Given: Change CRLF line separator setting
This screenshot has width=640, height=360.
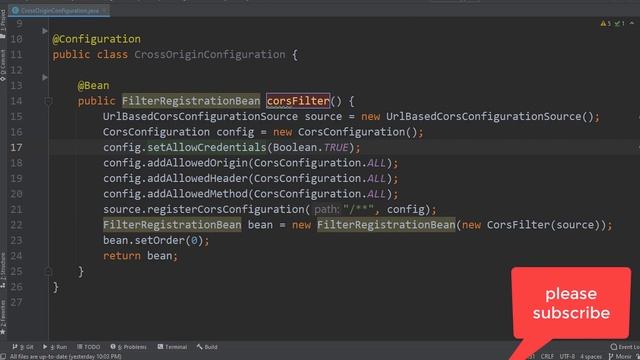Looking at the screenshot, I should tap(547, 356).
